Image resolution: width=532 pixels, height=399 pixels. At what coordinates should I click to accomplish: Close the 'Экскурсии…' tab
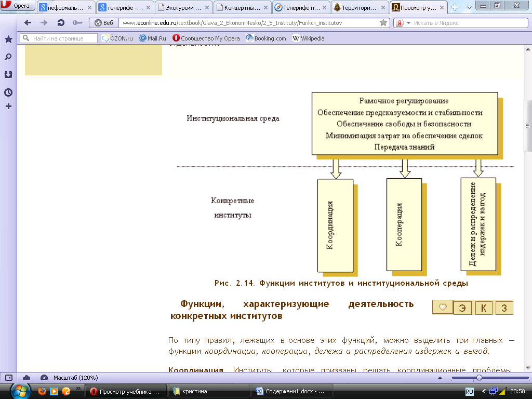coord(207,7)
